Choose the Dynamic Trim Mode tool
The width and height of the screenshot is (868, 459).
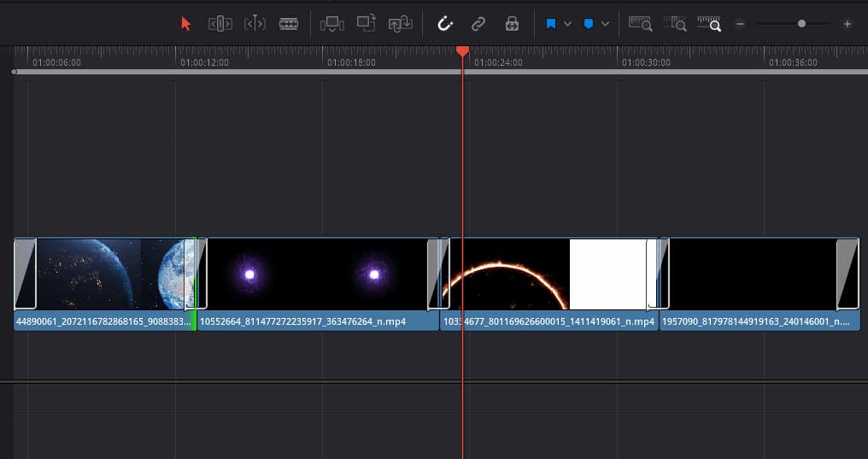click(x=255, y=24)
